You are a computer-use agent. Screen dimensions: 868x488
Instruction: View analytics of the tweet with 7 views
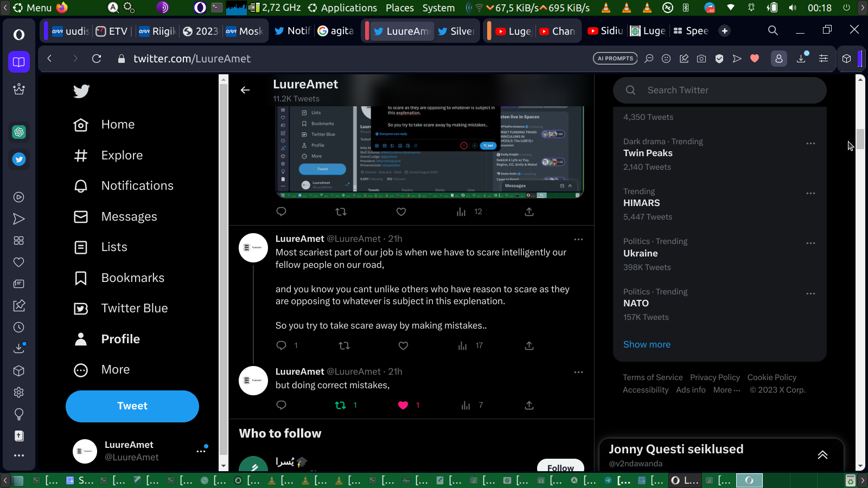471,405
